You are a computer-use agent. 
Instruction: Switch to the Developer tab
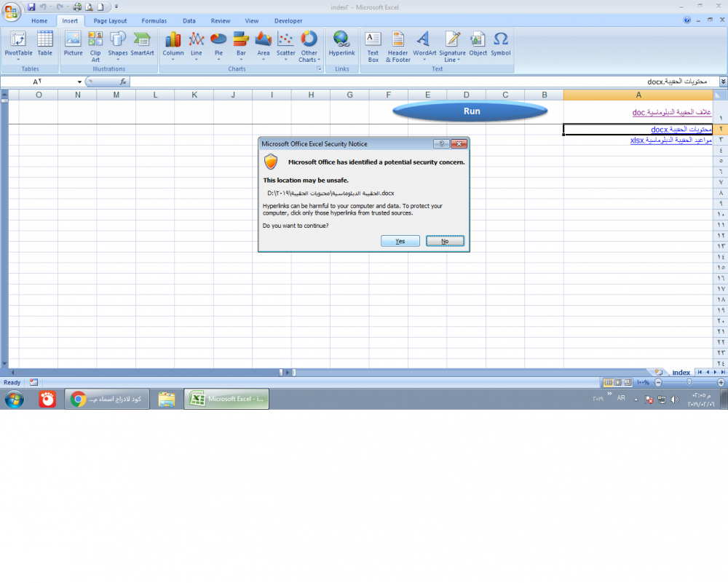coord(288,21)
